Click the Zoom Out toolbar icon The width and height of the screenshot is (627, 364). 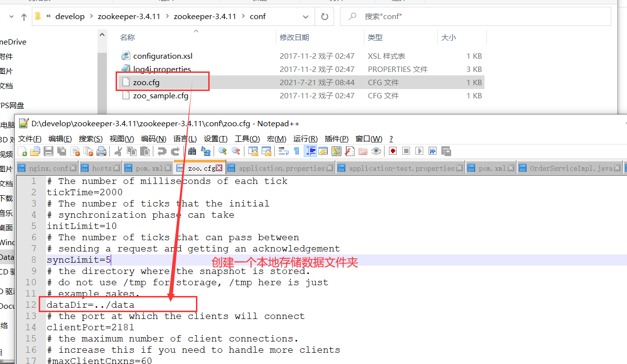click(x=236, y=151)
